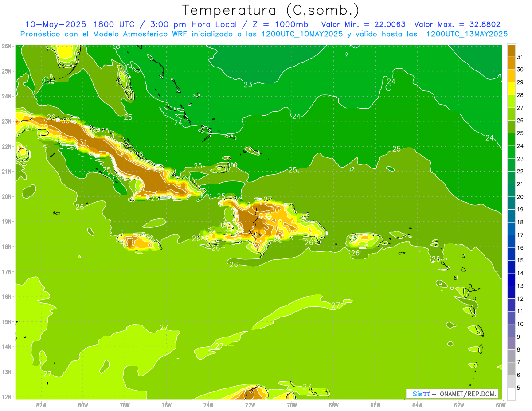Viewport: 532px width, 411px height.
Task: Select valid-until time "1200UTC_13MAY2025"
Action: point(467,34)
